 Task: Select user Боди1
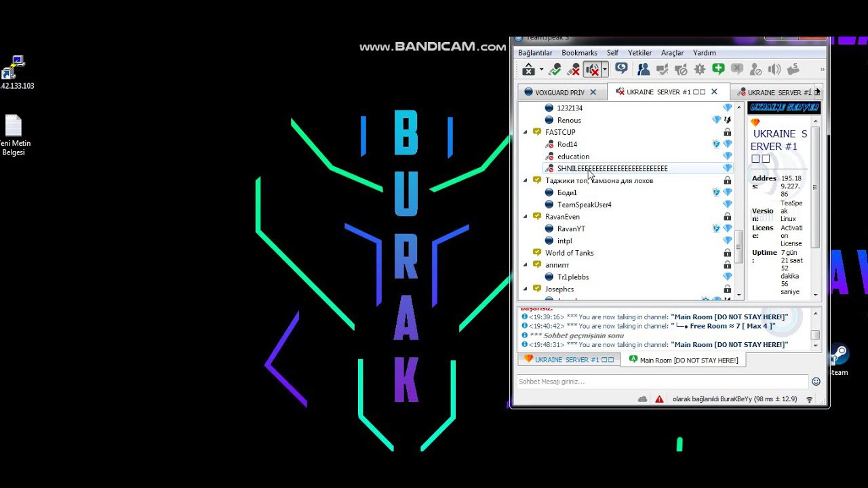pos(567,192)
